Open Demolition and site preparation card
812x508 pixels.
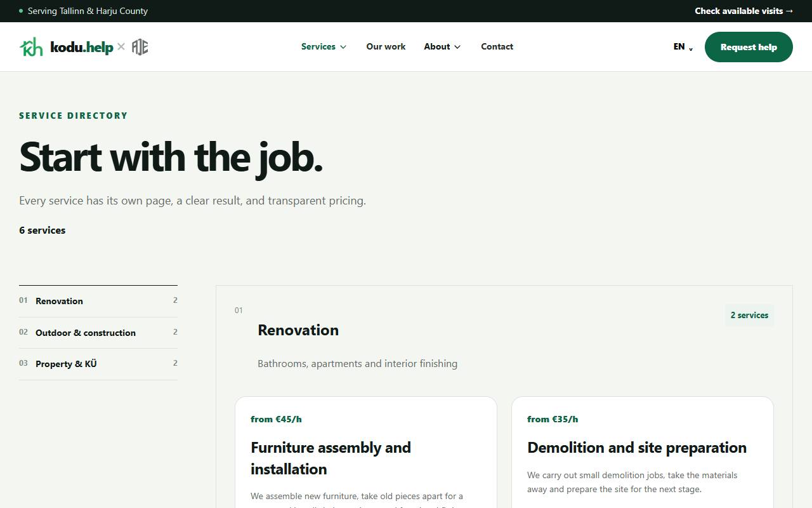pyautogui.click(x=643, y=452)
